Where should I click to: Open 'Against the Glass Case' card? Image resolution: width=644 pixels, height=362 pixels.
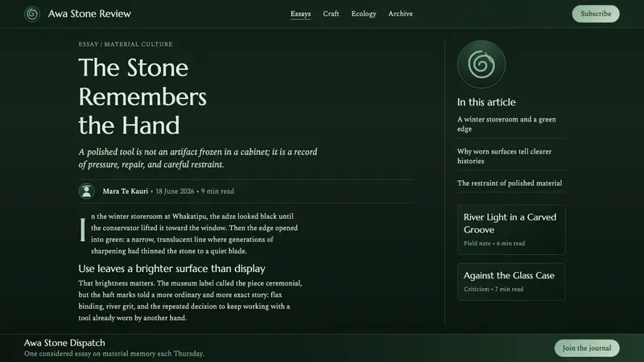[x=511, y=282]
